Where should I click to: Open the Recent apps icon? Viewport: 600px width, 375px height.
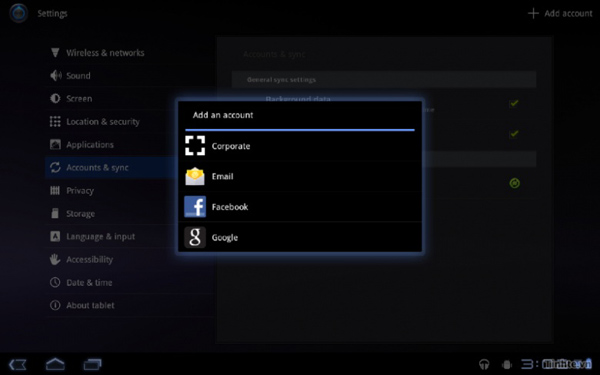pos(93,364)
